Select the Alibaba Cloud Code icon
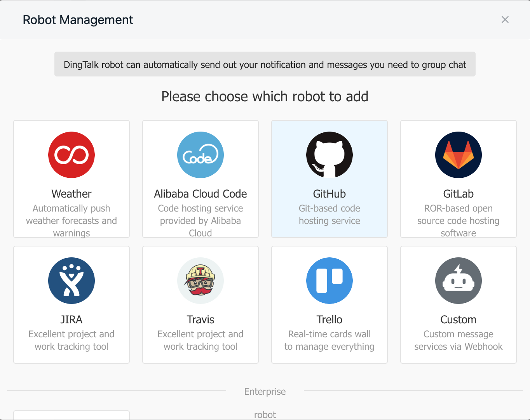This screenshot has width=530, height=420. click(x=200, y=155)
